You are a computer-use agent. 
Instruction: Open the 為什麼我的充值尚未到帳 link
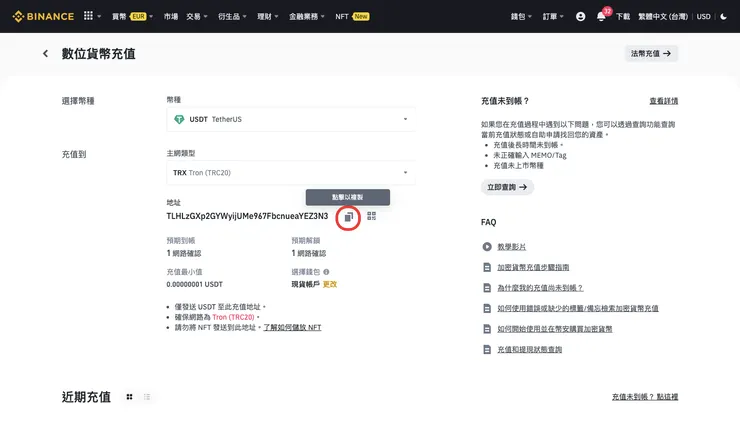(x=540, y=288)
